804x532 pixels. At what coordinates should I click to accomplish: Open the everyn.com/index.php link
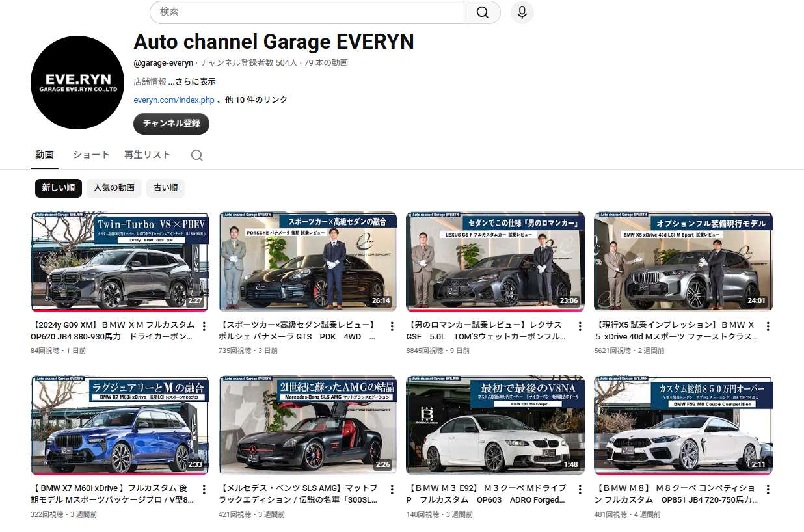(x=174, y=100)
